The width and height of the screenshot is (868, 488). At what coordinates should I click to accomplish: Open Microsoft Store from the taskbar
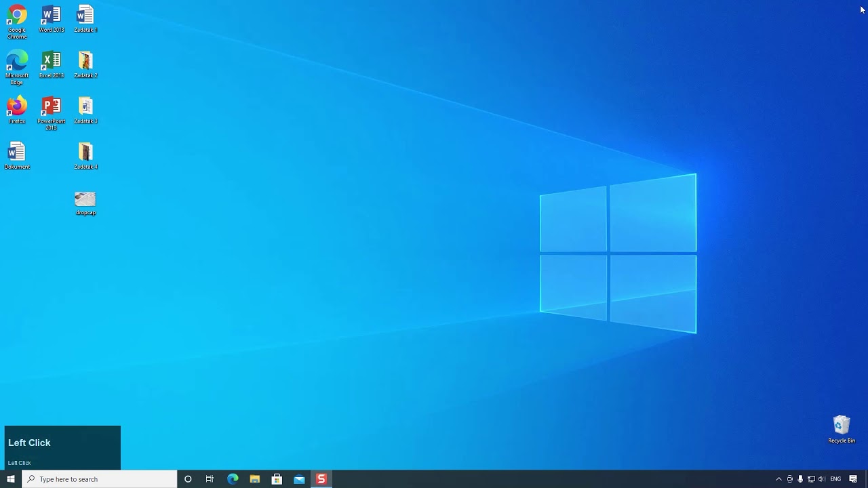pyautogui.click(x=277, y=479)
